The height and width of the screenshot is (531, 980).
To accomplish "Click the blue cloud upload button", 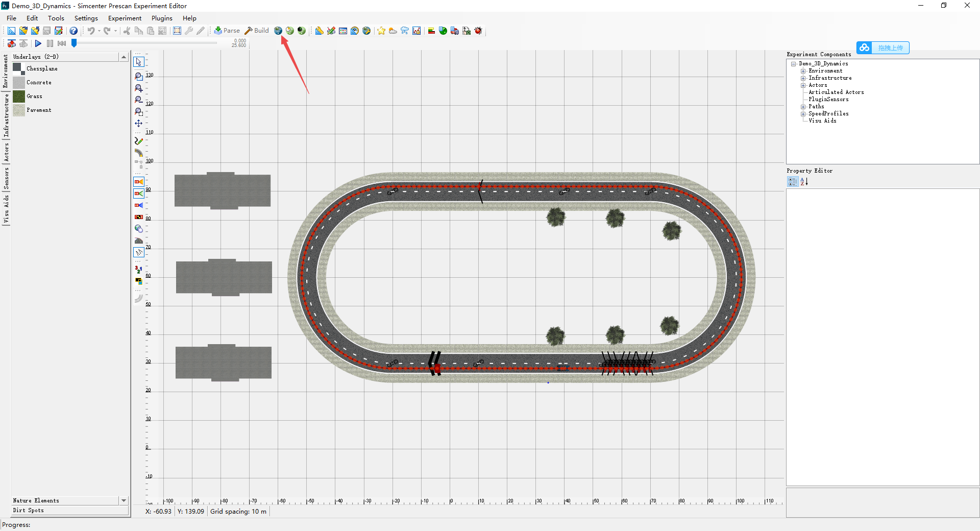I will 883,47.
